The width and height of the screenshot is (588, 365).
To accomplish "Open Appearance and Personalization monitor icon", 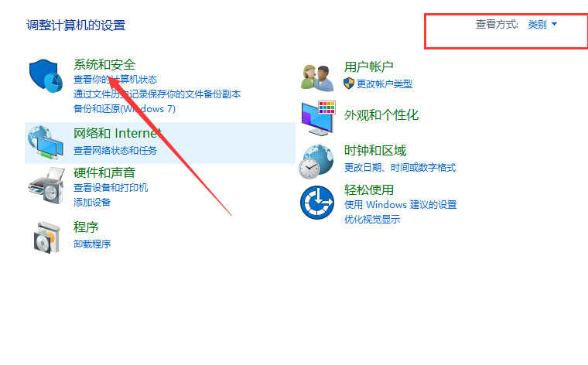I will pyautogui.click(x=318, y=118).
